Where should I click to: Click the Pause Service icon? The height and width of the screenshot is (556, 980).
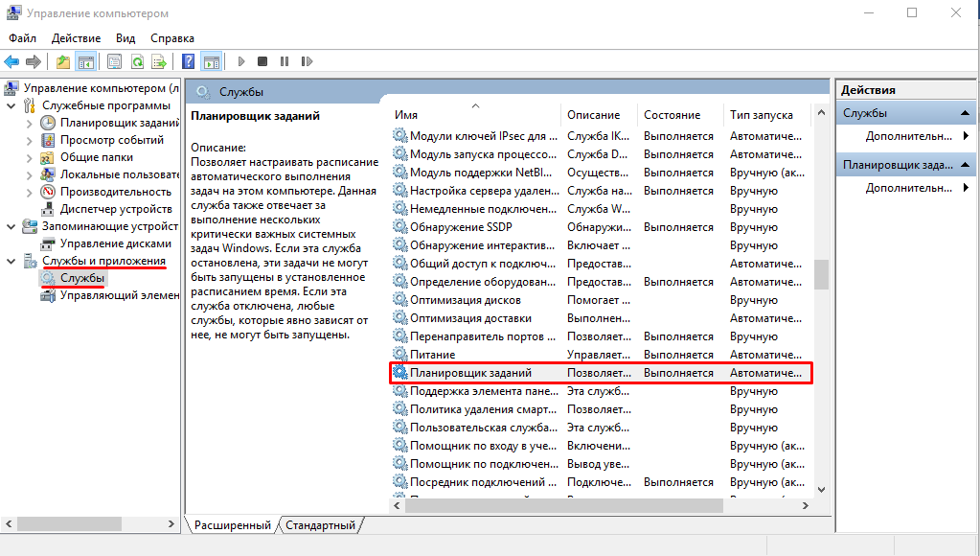click(x=285, y=61)
